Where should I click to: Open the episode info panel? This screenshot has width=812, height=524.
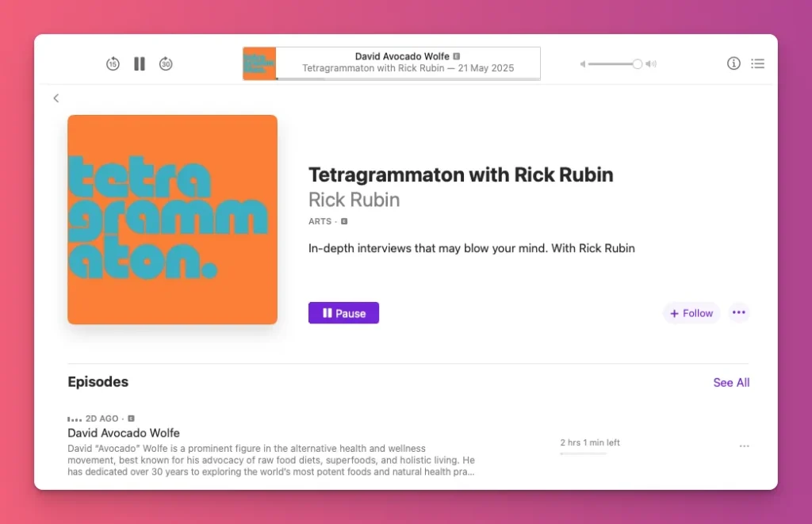pyautogui.click(x=733, y=63)
